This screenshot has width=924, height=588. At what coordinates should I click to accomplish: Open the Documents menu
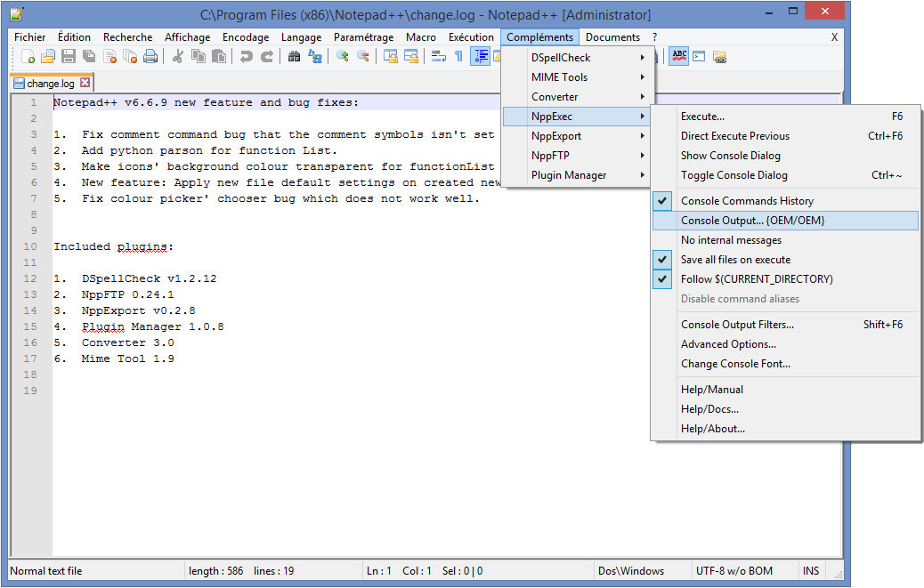click(x=612, y=37)
